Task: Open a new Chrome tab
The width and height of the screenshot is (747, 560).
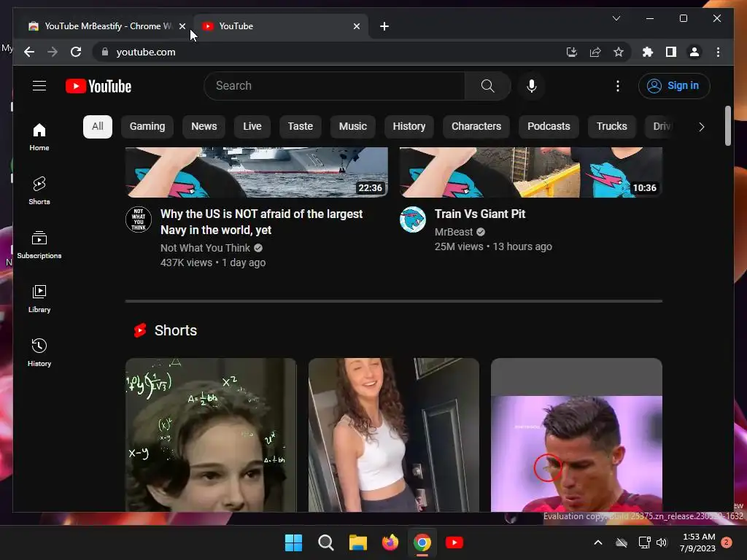Action: pos(384,26)
